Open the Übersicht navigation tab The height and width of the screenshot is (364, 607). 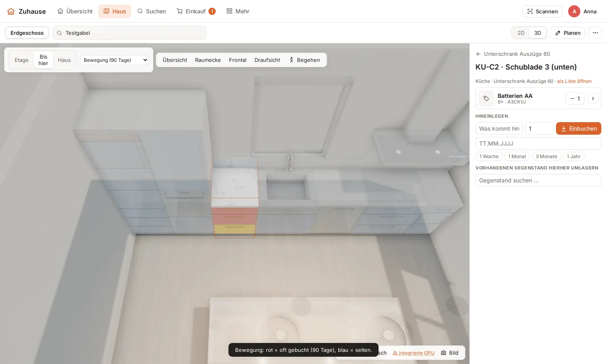tap(75, 11)
